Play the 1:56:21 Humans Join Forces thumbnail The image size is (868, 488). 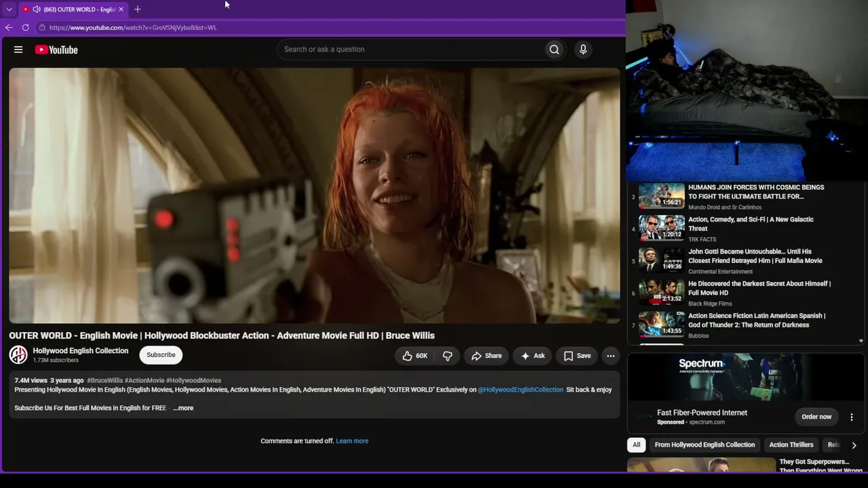662,195
